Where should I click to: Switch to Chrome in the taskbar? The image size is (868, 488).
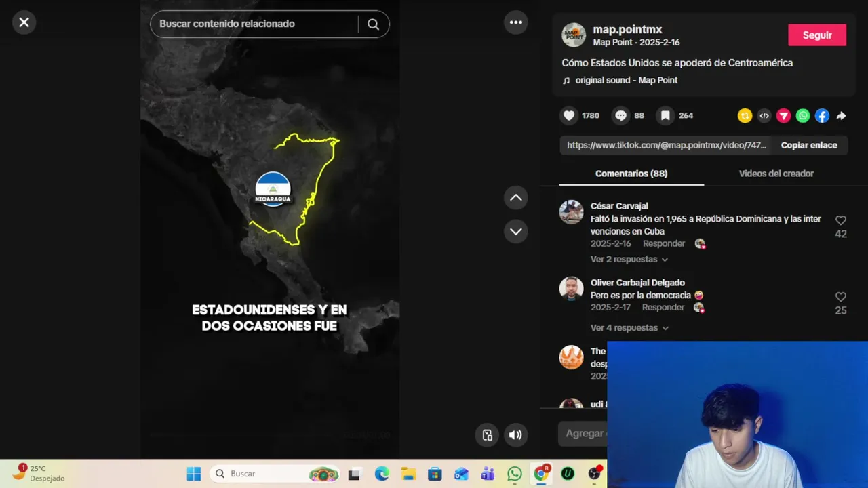tap(541, 474)
